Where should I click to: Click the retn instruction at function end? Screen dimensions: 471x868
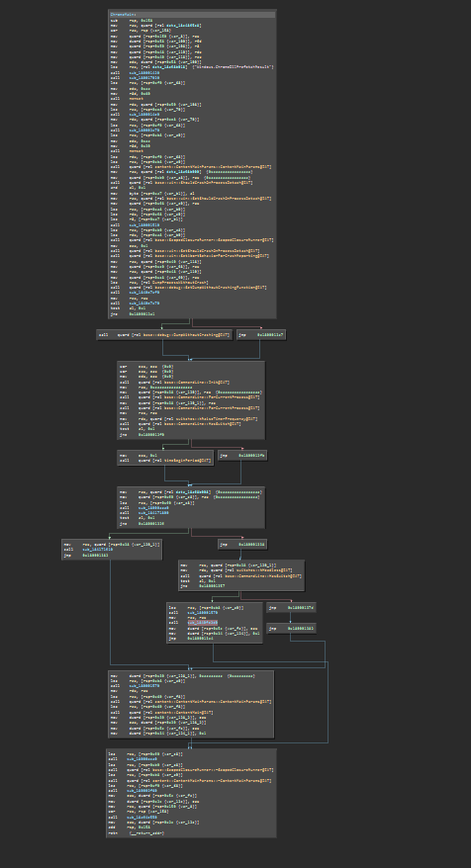click(137, 832)
